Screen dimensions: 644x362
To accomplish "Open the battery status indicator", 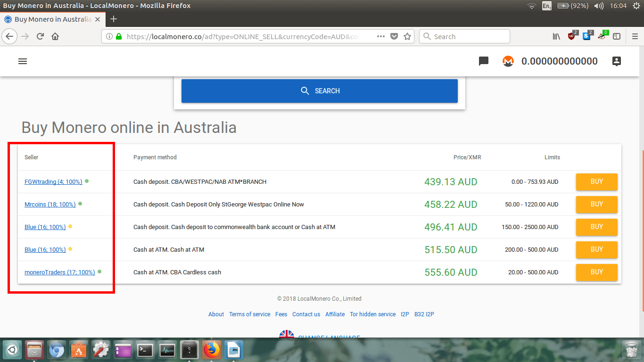I will pyautogui.click(x=573, y=6).
